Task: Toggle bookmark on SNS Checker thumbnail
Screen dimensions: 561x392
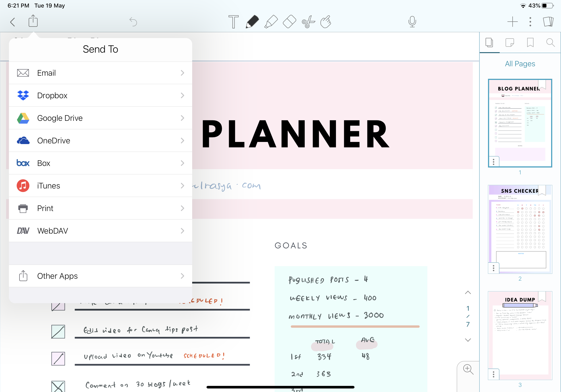Action: tap(542, 190)
